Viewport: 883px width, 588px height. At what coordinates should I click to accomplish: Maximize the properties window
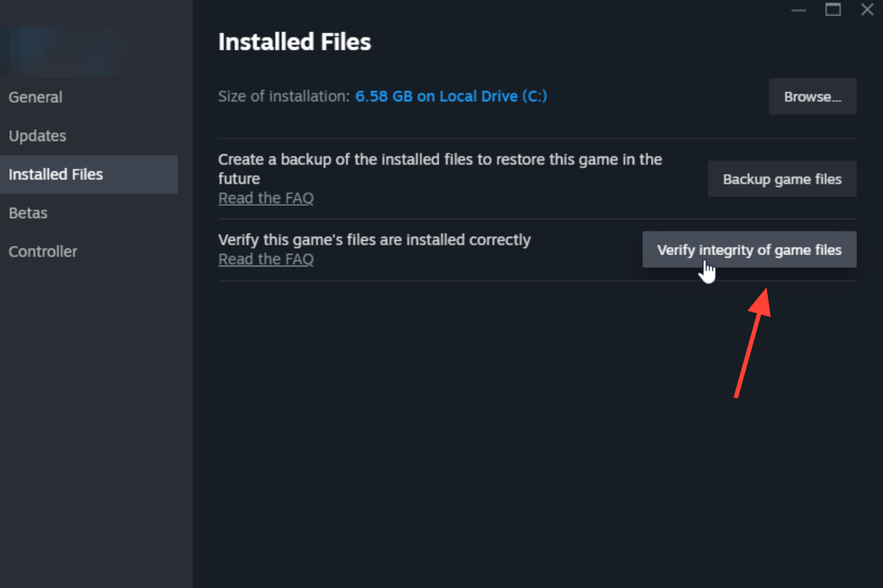[x=833, y=9]
